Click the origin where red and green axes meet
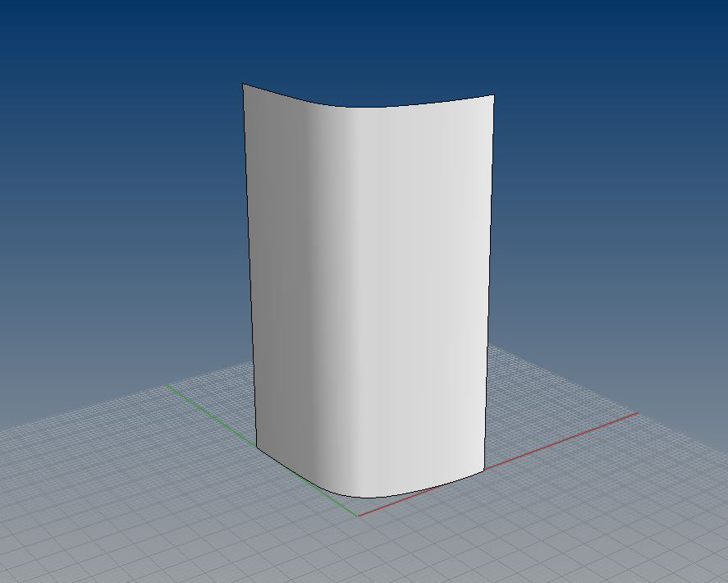Viewport: 728px width, 583px height. (359, 516)
